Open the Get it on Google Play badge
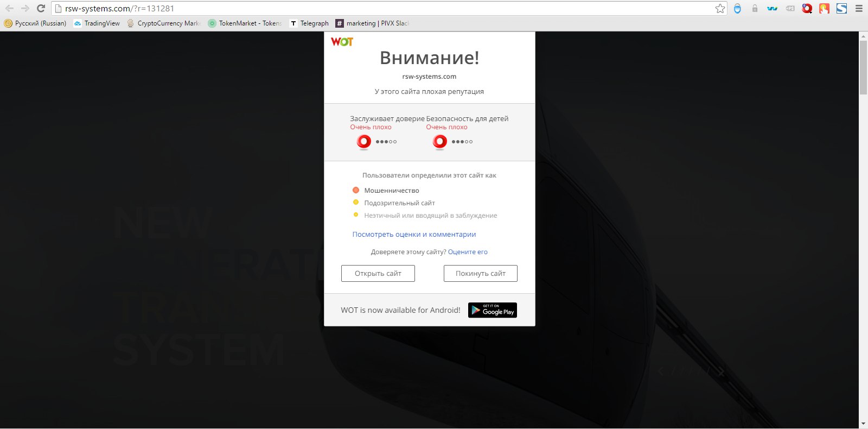 click(x=493, y=310)
